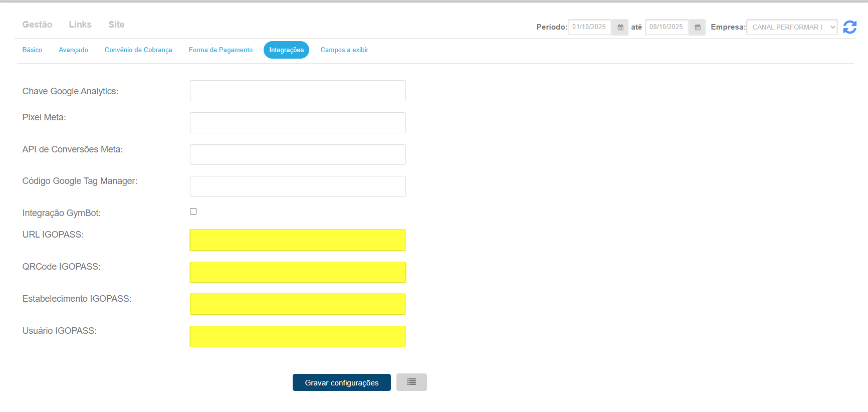Select the Forma de Pagamento tab
The image size is (868, 412).
221,50
